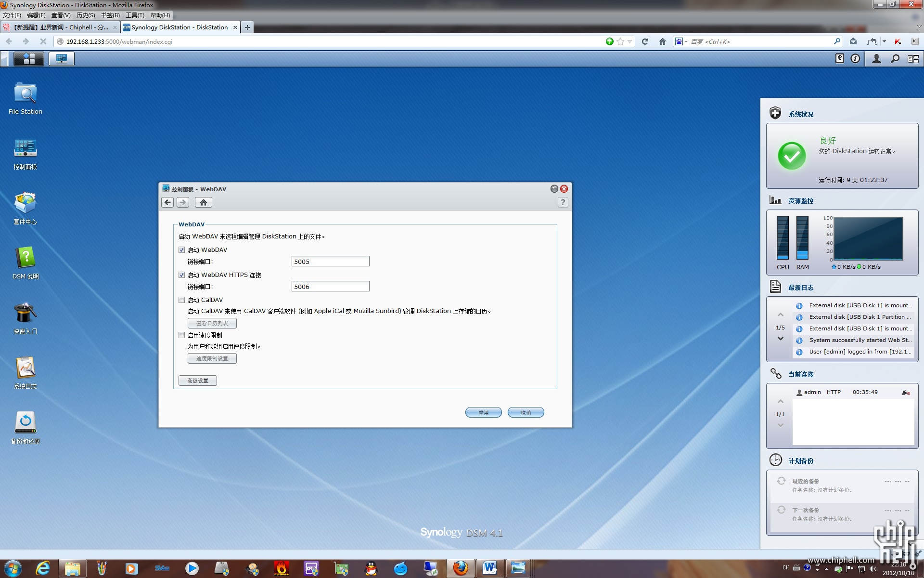924x578 pixels.
Task: Go back in the WebDAV control panel window
Action: (167, 202)
